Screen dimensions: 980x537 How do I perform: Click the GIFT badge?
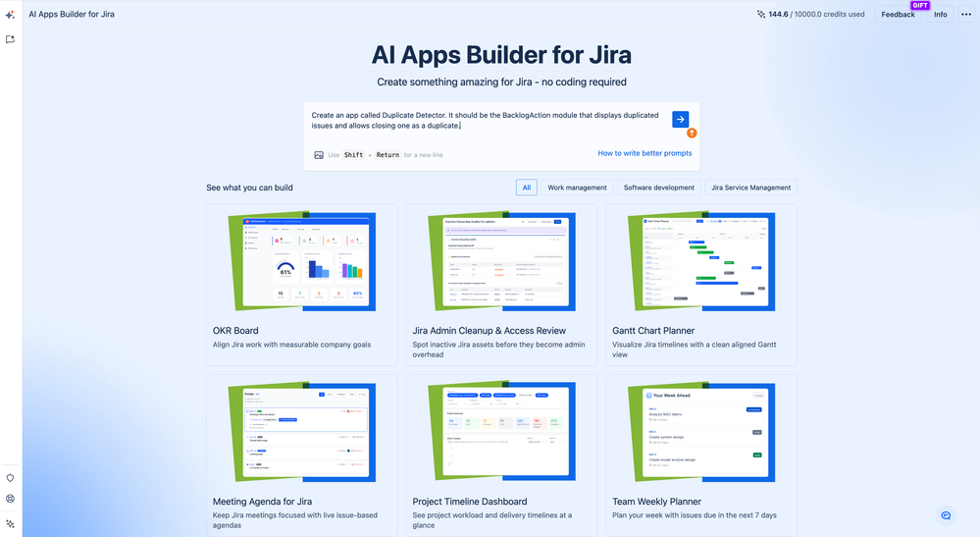[x=920, y=5]
